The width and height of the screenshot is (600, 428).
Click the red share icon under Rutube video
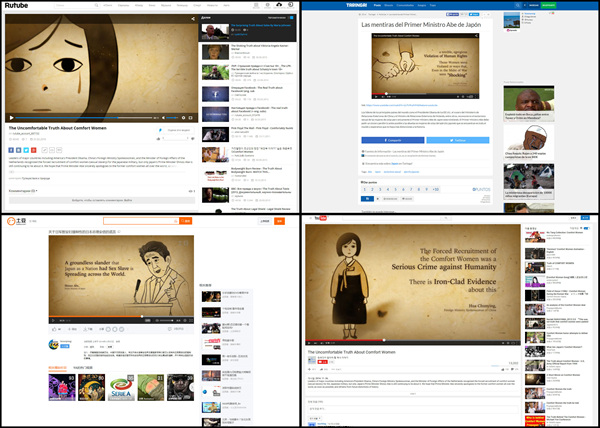[34, 150]
